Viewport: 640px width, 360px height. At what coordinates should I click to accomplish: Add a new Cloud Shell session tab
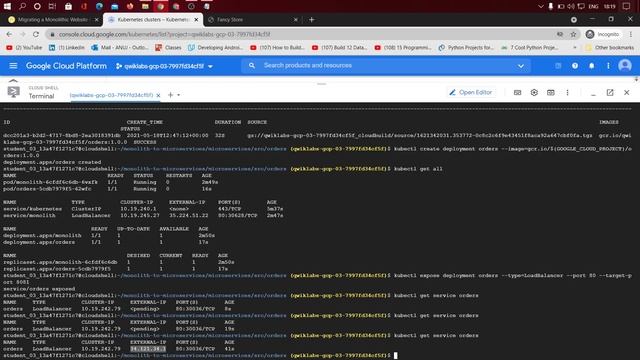tap(170, 95)
